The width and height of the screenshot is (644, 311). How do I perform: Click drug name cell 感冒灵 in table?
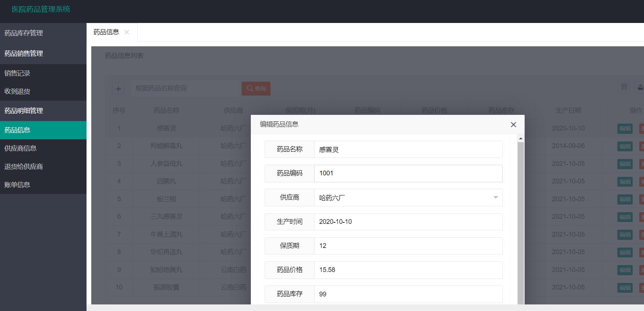click(x=166, y=128)
